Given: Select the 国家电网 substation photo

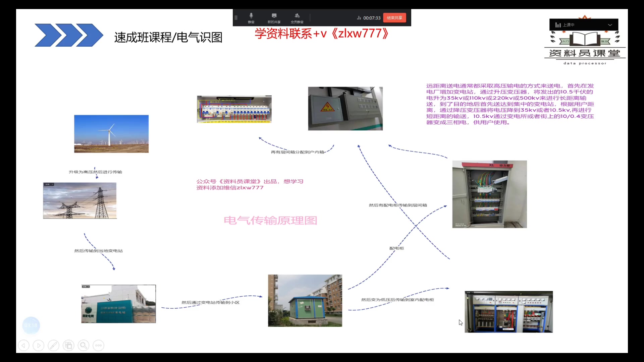Looking at the screenshot, I should click(118, 304).
